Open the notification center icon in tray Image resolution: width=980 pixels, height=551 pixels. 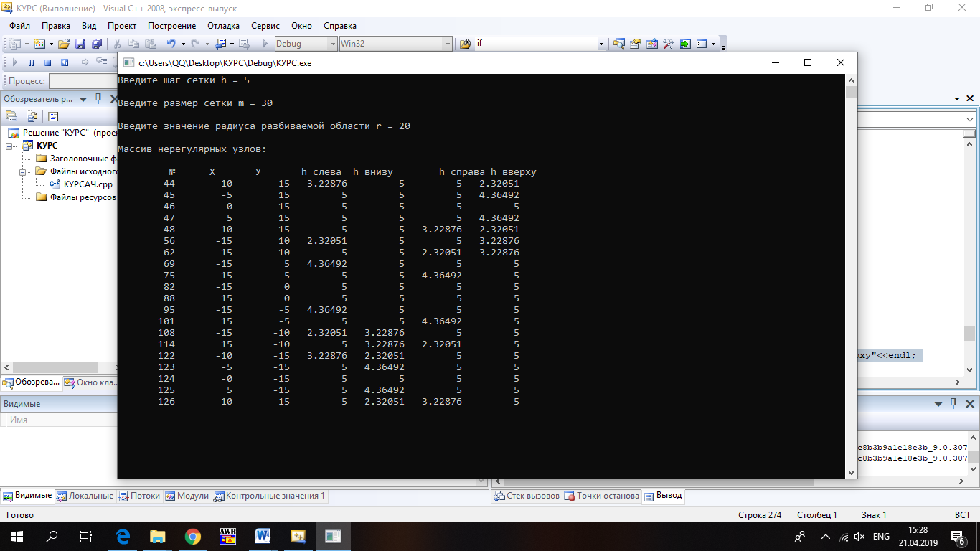[957, 536]
